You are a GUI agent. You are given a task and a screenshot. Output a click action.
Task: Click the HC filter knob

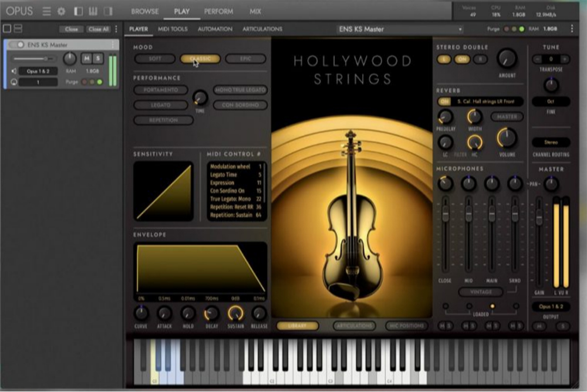(x=474, y=143)
